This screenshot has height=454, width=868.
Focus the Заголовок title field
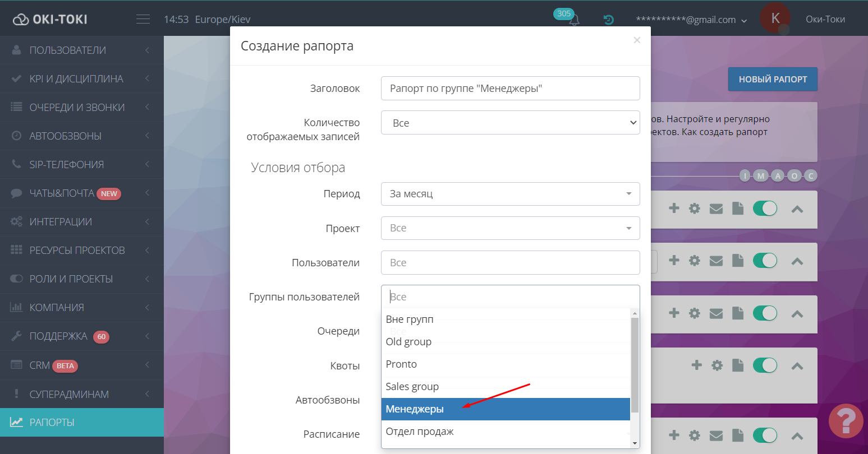510,89
